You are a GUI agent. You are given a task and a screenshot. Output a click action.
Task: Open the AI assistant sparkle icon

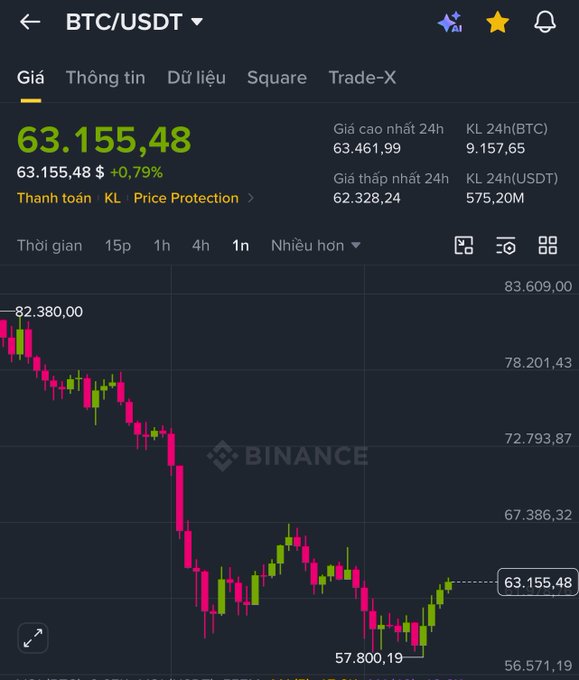[450, 22]
